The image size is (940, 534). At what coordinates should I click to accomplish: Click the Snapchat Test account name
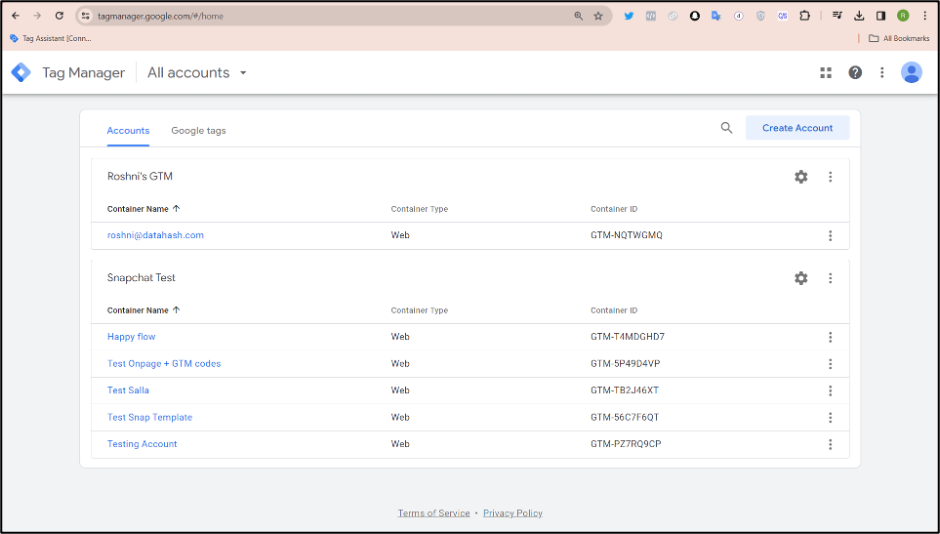[141, 277]
